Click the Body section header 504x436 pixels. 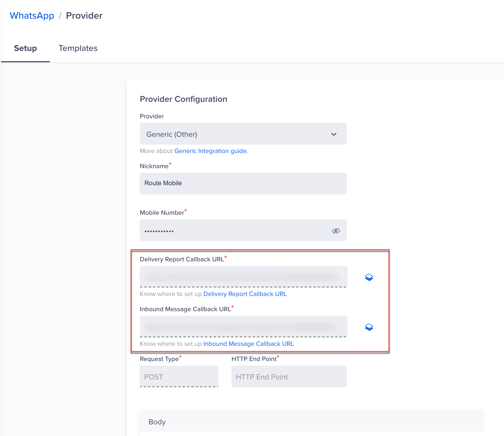157,422
